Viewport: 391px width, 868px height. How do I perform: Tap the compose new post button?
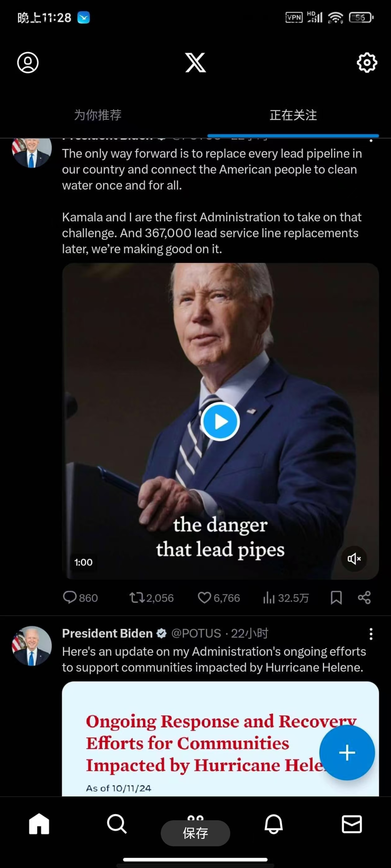[347, 753]
